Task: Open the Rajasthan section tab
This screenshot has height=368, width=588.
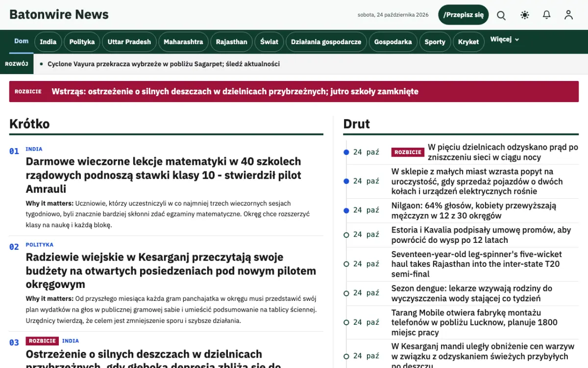Action: pyautogui.click(x=232, y=42)
